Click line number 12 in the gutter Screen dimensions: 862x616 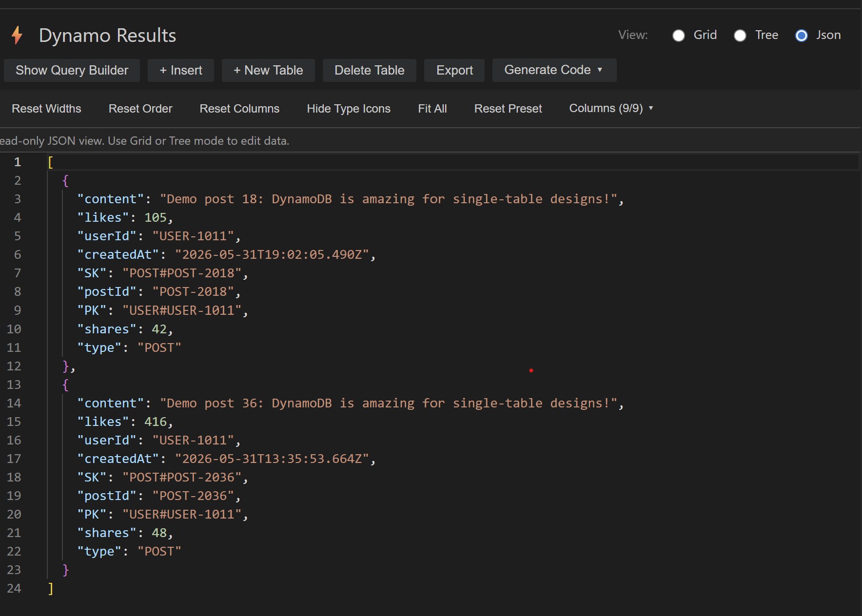(x=14, y=366)
